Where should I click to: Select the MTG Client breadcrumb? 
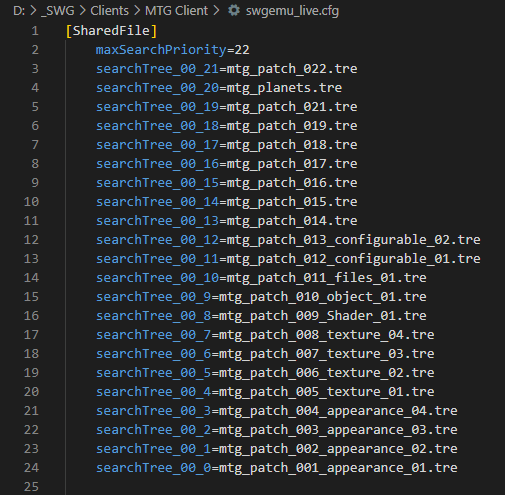[x=176, y=11]
